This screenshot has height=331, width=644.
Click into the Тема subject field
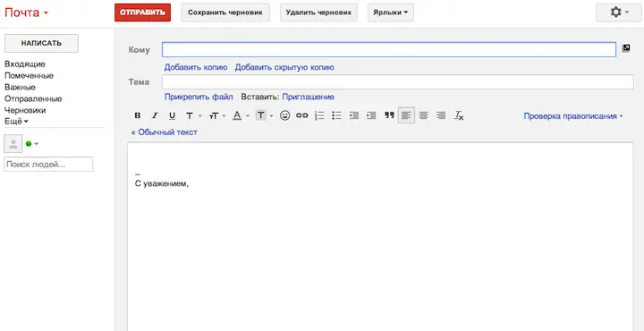[398, 81]
